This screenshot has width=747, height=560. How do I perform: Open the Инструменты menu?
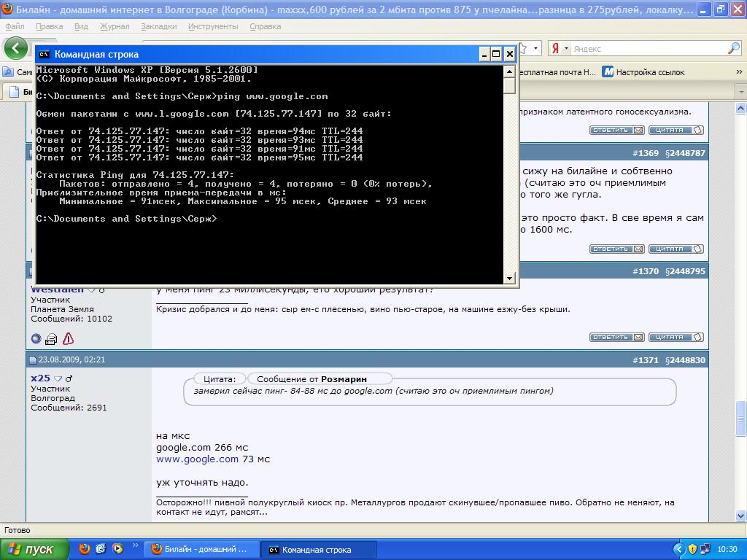click(x=212, y=26)
